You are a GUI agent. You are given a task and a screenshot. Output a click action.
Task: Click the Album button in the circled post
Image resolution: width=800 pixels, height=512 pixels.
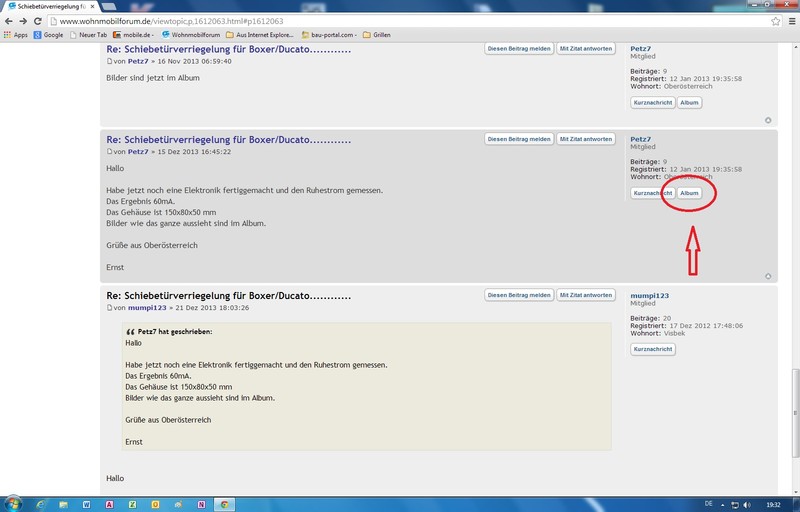(x=689, y=192)
